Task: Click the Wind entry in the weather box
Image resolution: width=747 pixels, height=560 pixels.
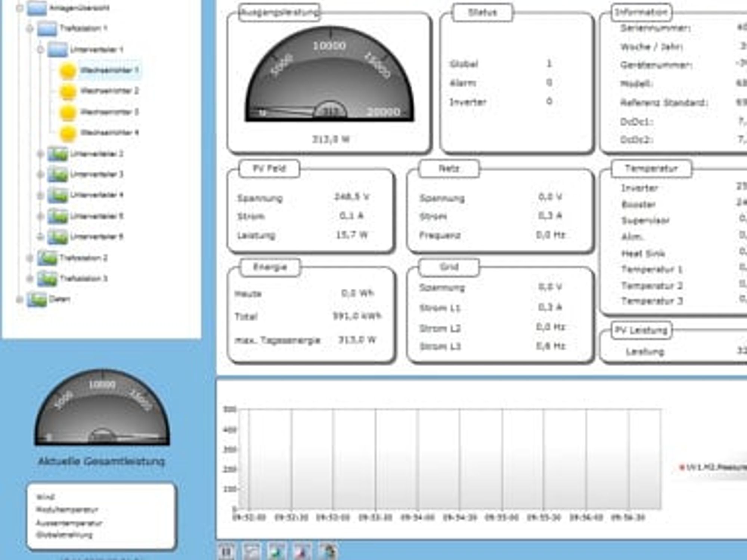Action: click(x=46, y=497)
